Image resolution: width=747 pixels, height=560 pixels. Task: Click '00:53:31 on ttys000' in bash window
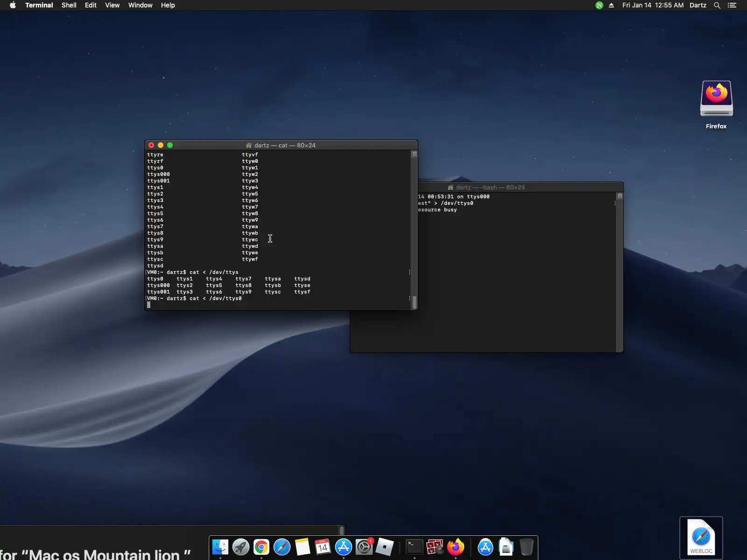click(458, 196)
